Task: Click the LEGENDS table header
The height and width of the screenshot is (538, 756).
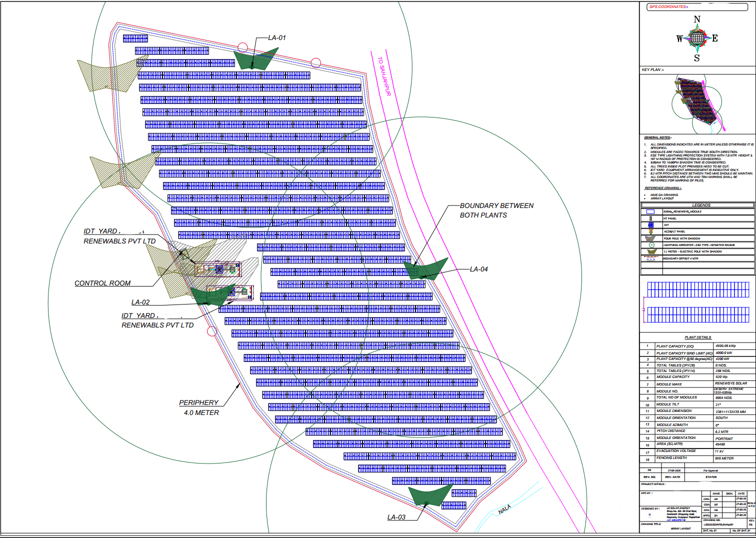Action: pos(697,205)
